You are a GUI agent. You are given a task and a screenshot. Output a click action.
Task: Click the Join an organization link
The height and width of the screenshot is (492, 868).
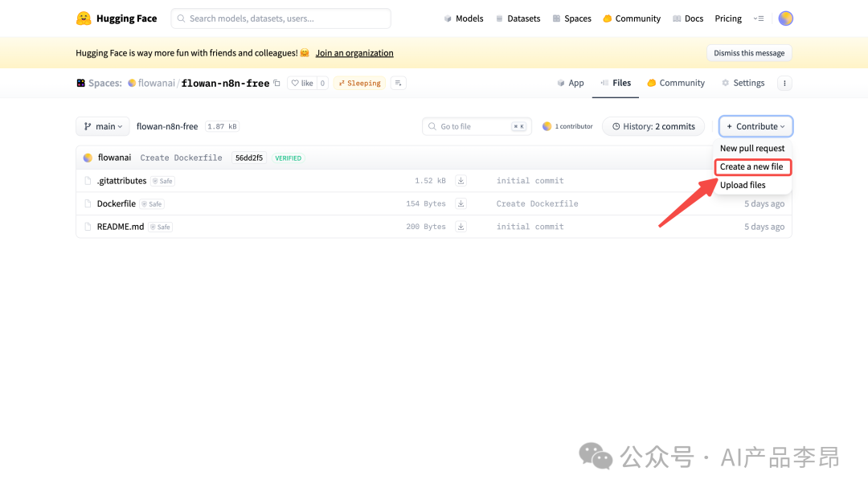coord(354,53)
